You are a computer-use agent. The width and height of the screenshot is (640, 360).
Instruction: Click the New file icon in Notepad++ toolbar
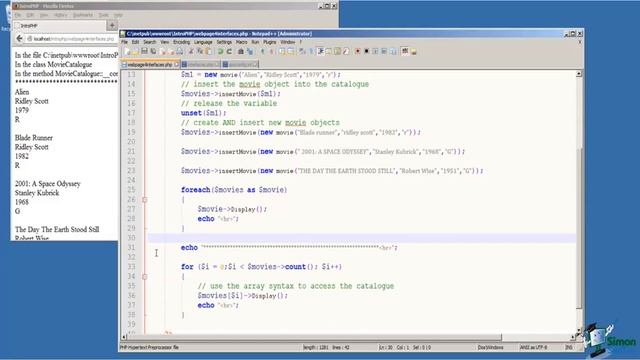(x=127, y=51)
